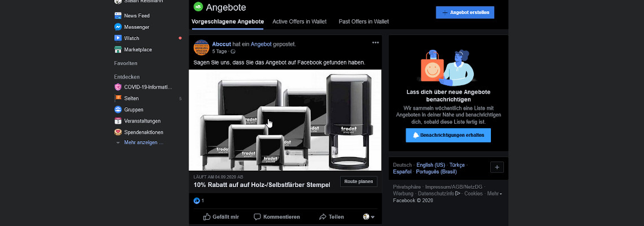Open the stamp offer image
The image size is (644, 226).
[285, 120]
